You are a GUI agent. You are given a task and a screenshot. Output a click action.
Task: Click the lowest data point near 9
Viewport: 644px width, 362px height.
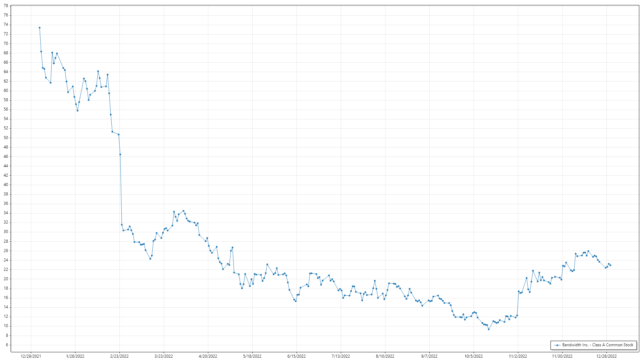pyautogui.click(x=489, y=329)
